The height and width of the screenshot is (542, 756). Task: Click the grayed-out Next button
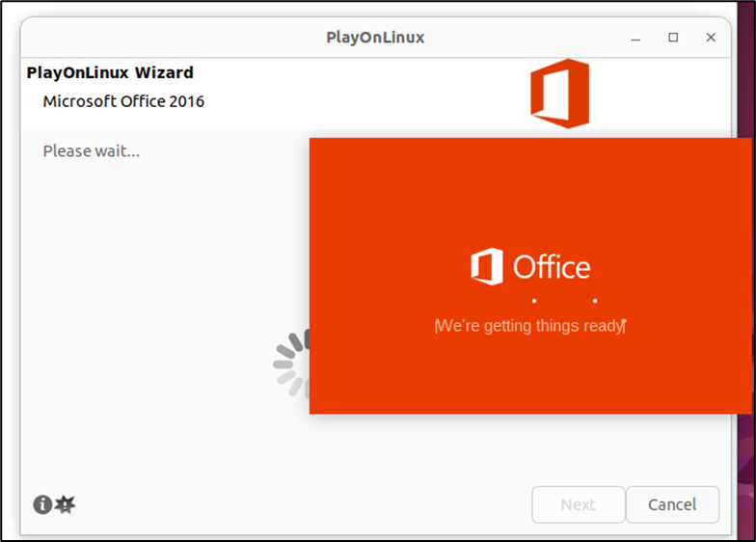tap(579, 504)
